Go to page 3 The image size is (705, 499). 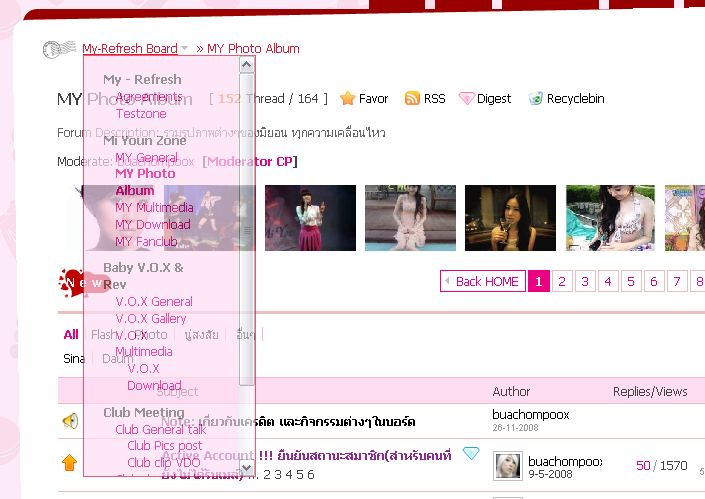point(585,281)
